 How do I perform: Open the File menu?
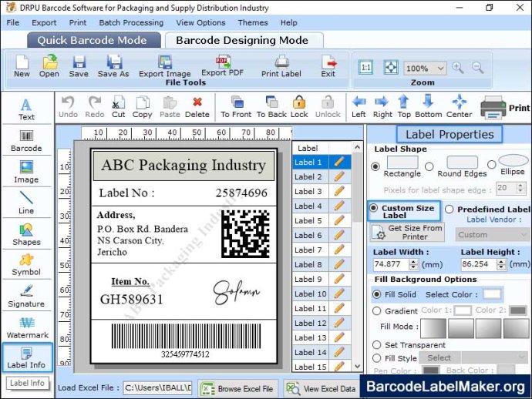click(13, 22)
